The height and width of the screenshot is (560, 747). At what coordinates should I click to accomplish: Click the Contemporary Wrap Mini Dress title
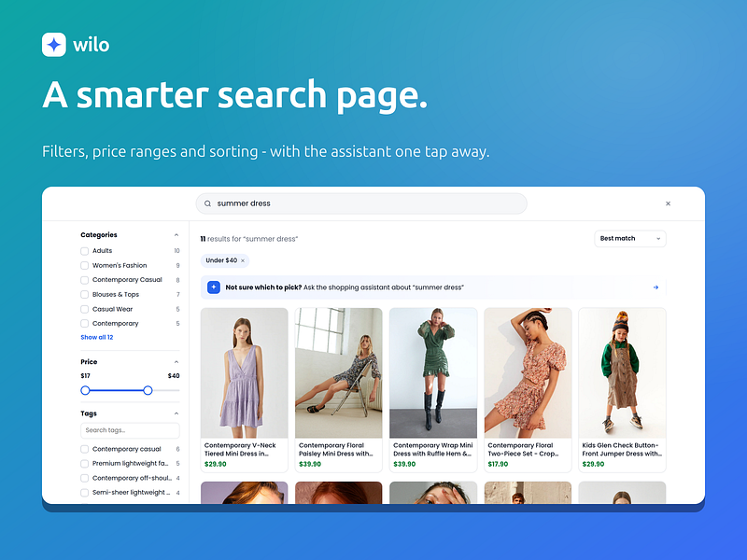(433, 450)
